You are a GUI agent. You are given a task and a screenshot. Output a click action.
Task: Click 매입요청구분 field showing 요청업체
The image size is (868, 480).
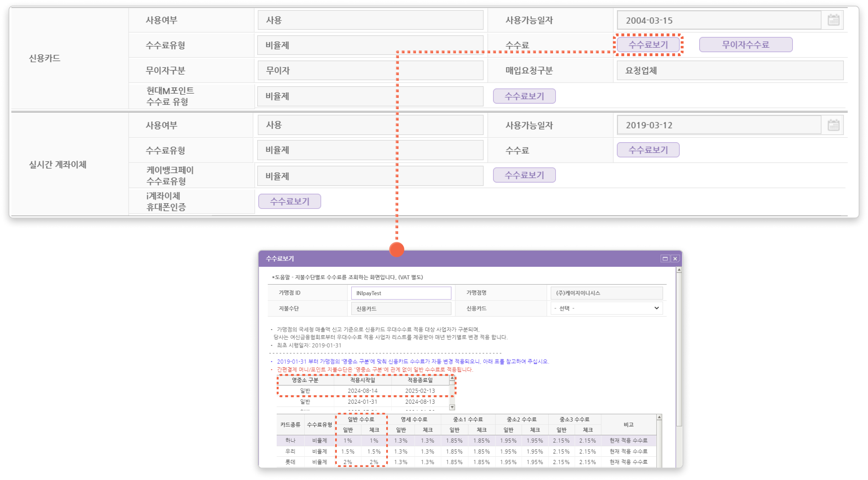730,70
